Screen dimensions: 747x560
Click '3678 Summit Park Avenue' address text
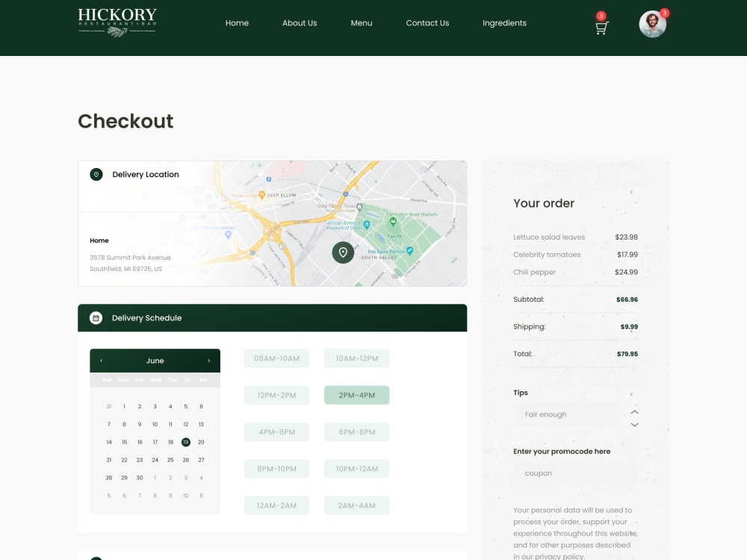pyautogui.click(x=130, y=258)
